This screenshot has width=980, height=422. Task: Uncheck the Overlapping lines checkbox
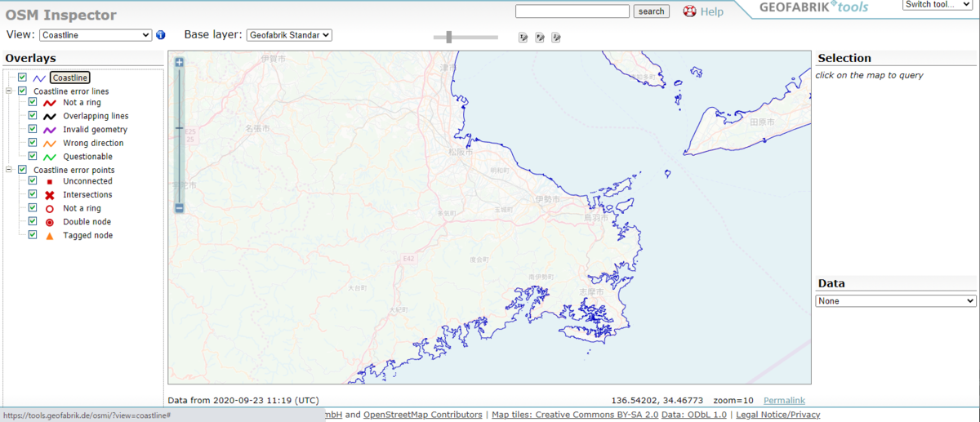point(33,116)
